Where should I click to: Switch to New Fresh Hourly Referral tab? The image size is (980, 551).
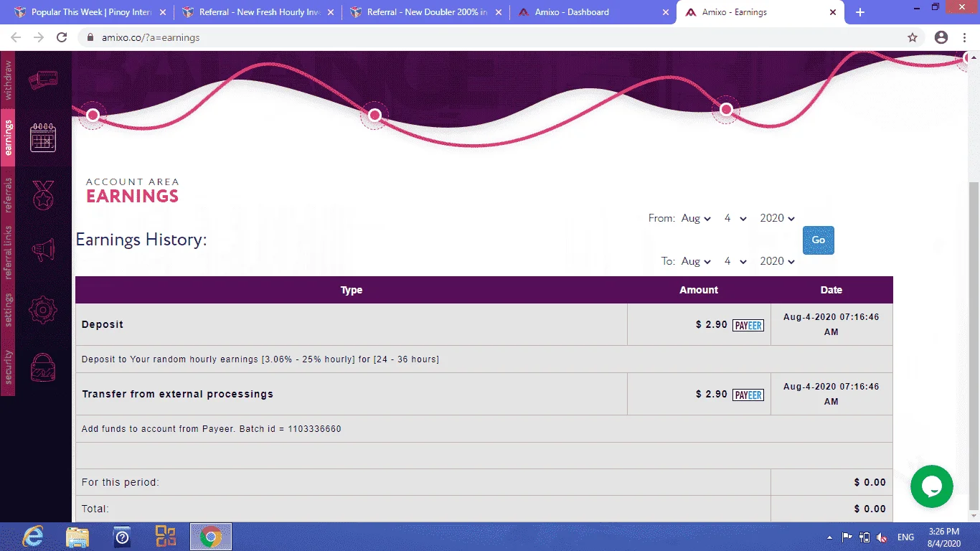257,12
